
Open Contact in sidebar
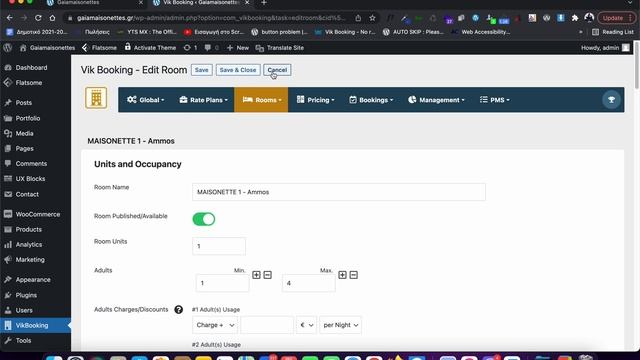[x=27, y=194]
